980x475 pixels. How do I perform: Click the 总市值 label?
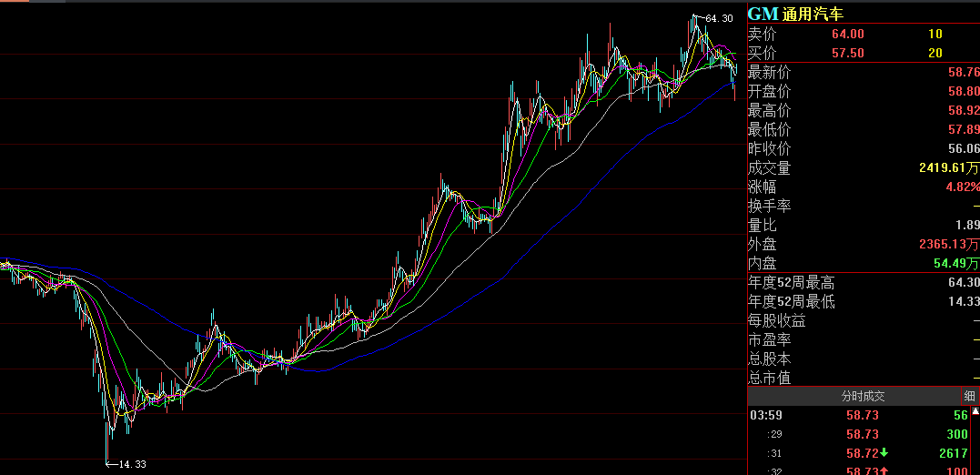pyautogui.click(x=770, y=379)
